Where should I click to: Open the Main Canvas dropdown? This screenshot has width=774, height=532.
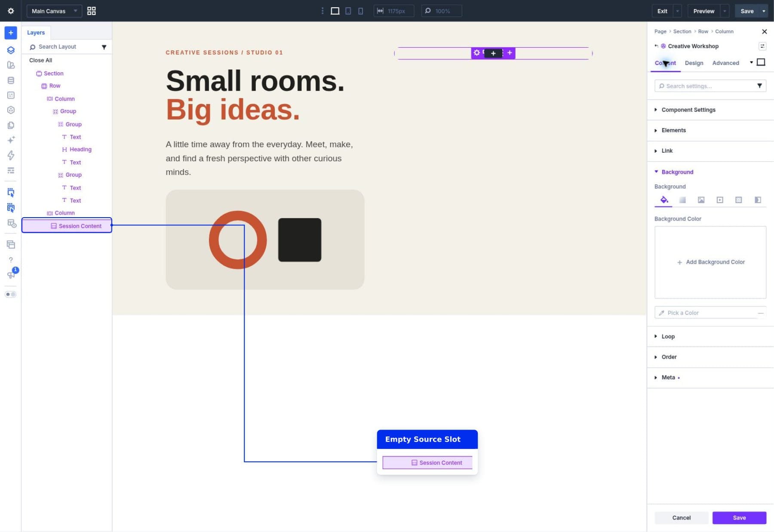(x=54, y=11)
